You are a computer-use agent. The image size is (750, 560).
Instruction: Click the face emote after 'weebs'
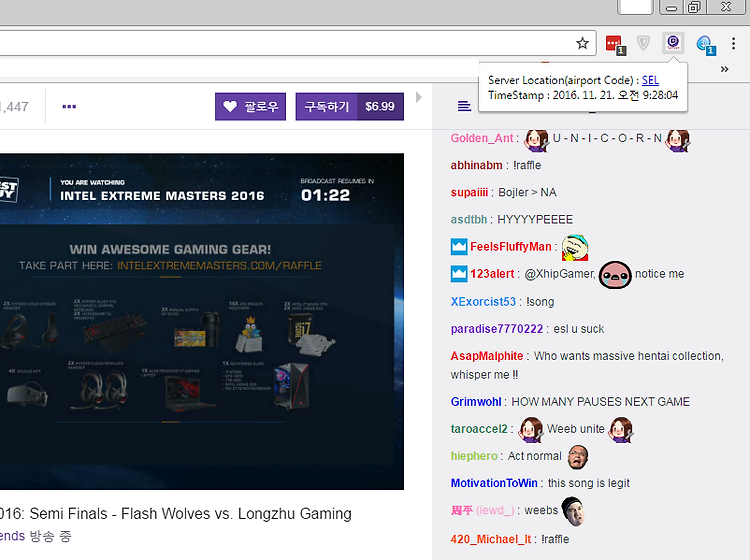click(573, 511)
